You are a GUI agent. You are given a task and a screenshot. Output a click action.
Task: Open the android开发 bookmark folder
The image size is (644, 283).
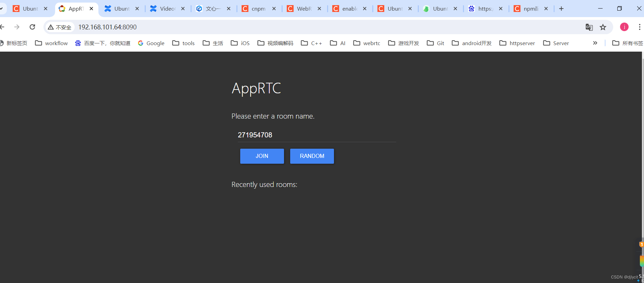[472, 43]
